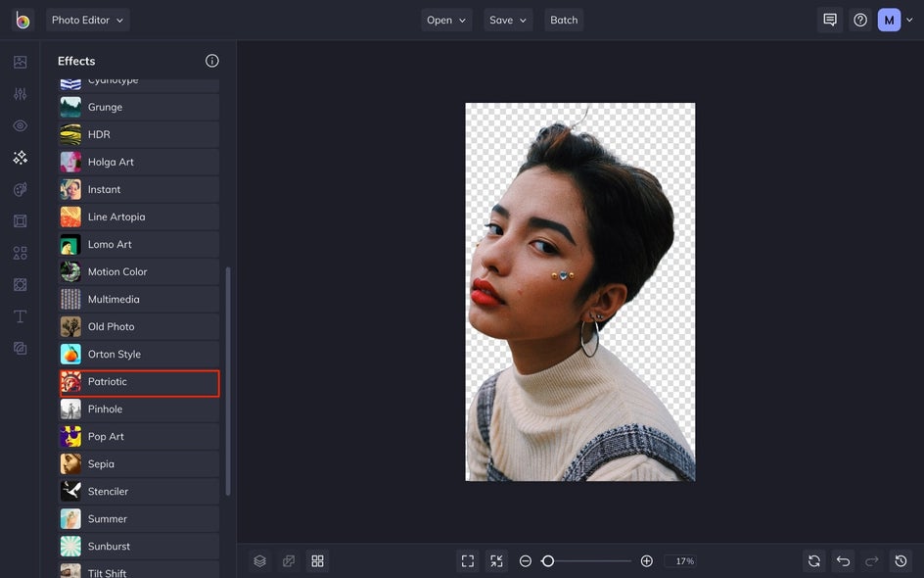924x578 pixels.
Task: Choose the Motion Color effect
Action: click(x=139, y=272)
